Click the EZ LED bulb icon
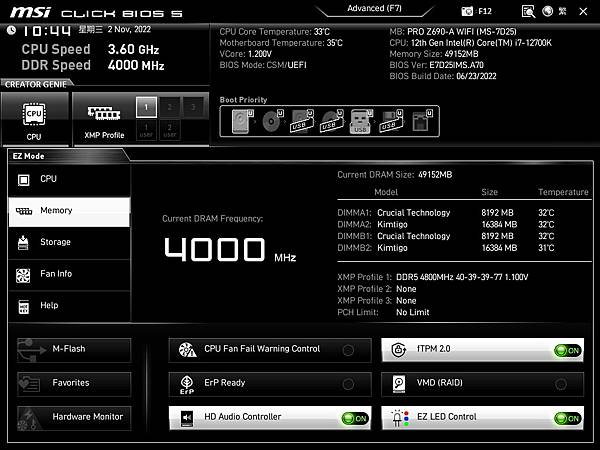 point(399,418)
